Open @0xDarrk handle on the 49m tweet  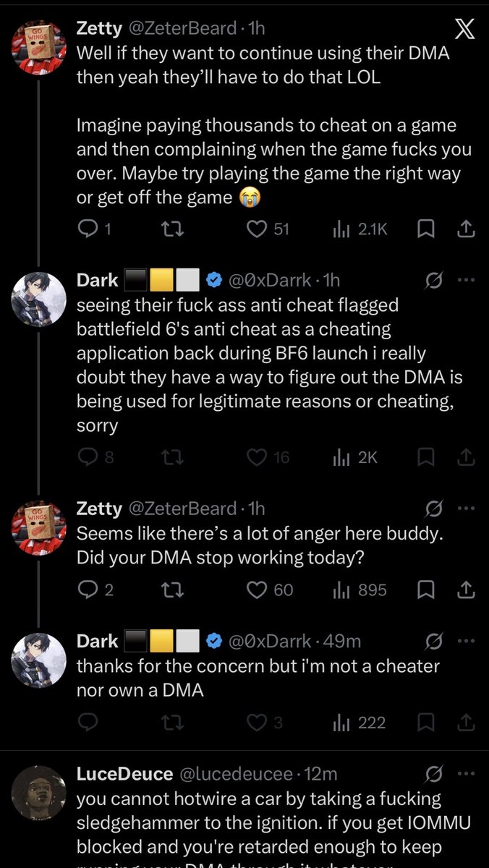pos(270,641)
